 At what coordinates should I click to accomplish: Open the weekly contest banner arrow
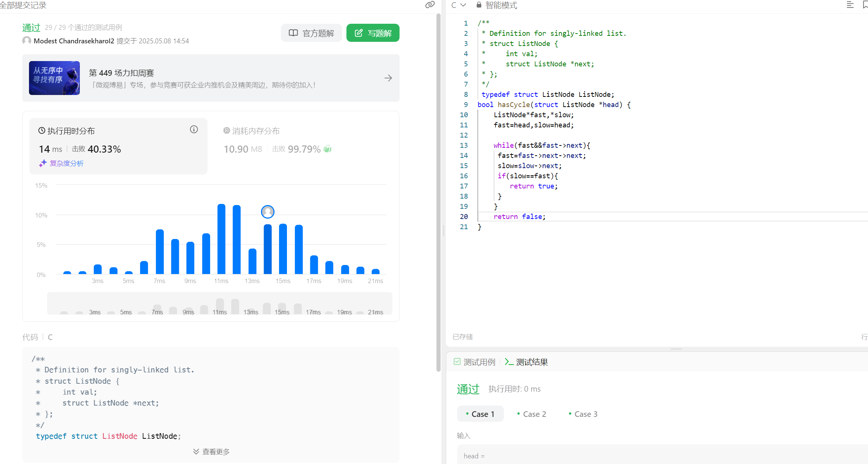pos(388,78)
